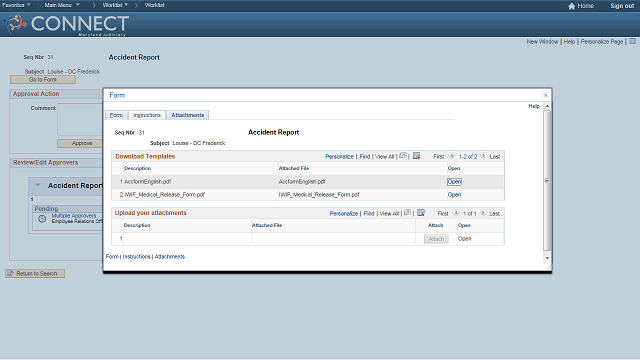This screenshot has height=360, width=640.
Task: Click the download-to-spreadsheet icon in Upload attachments
Action: point(421,213)
